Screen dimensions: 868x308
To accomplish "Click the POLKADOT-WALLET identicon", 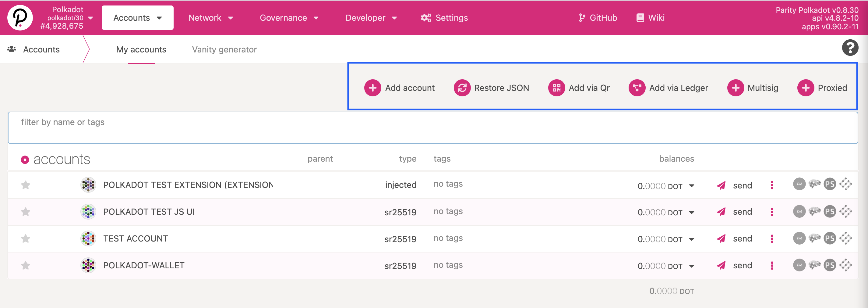I will click(x=88, y=266).
